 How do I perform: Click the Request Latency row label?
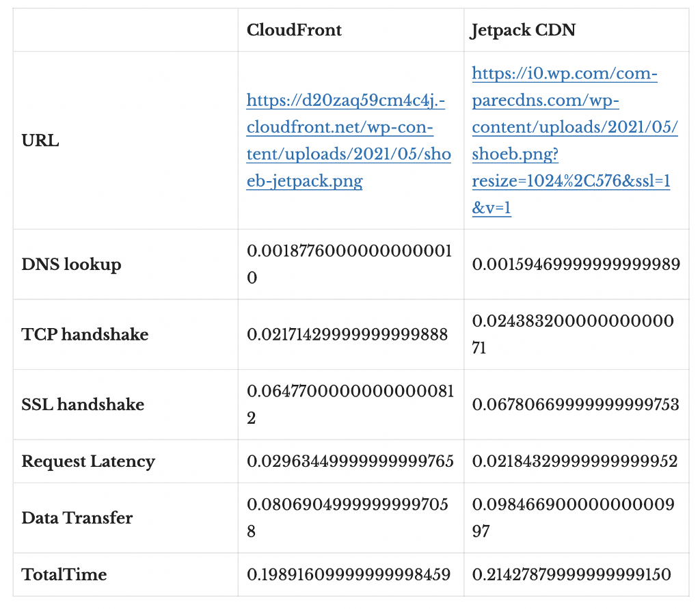click(88, 461)
